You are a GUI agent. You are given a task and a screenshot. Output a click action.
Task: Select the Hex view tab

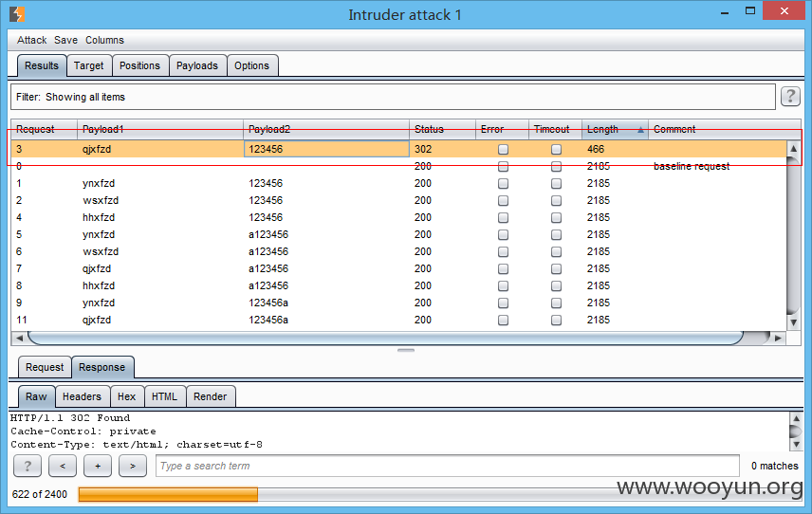(x=126, y=396)
